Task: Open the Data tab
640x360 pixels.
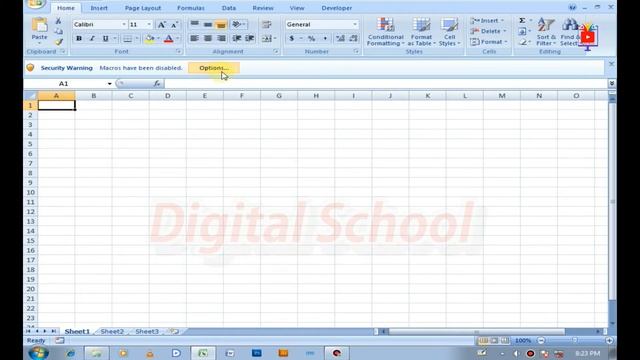Action: tap(229, 8)
